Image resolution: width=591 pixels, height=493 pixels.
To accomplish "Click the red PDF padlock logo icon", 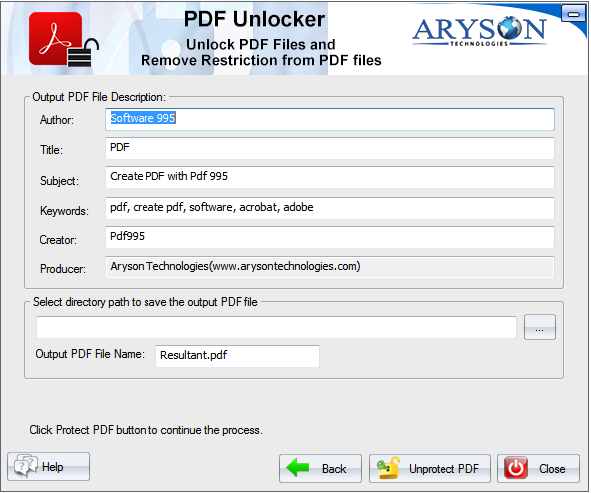I will [x=63, y=39].
